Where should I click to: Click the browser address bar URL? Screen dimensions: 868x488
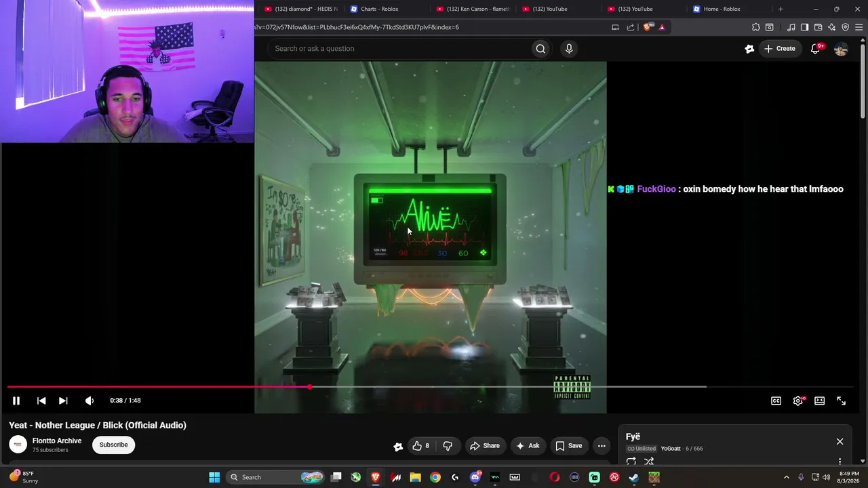pyautogui.click(x=357, y=27)
